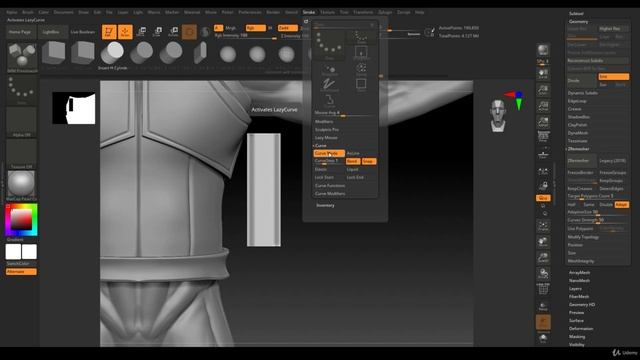
Task: Click the Actual size icon
Action: (543, 106)
